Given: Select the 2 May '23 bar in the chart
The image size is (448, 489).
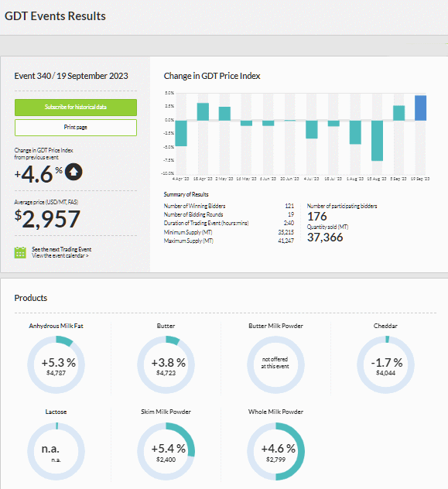Looking at the screenshot, I should [x=224, y=114].
